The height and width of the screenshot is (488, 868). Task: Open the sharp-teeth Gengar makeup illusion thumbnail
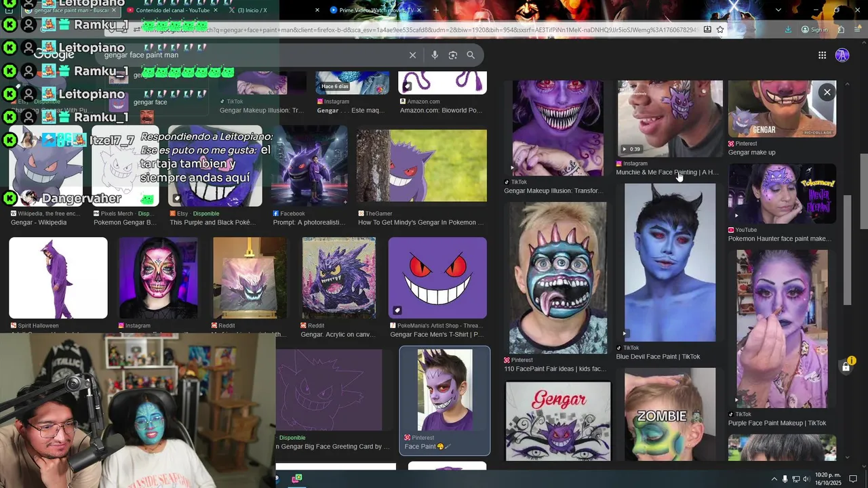[x=558, y=127]
